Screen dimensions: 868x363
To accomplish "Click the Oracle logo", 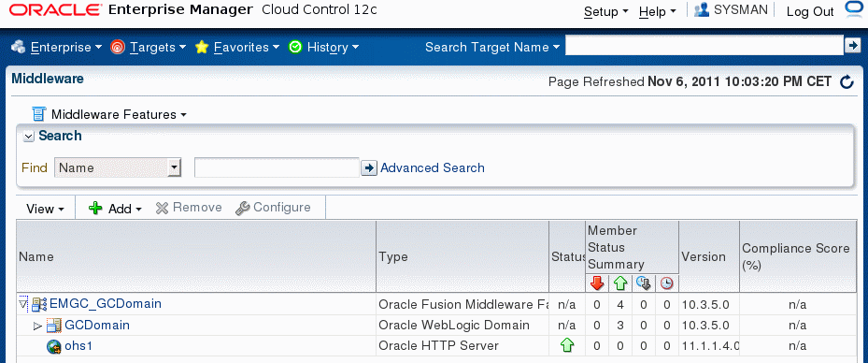I will [55, 10].
